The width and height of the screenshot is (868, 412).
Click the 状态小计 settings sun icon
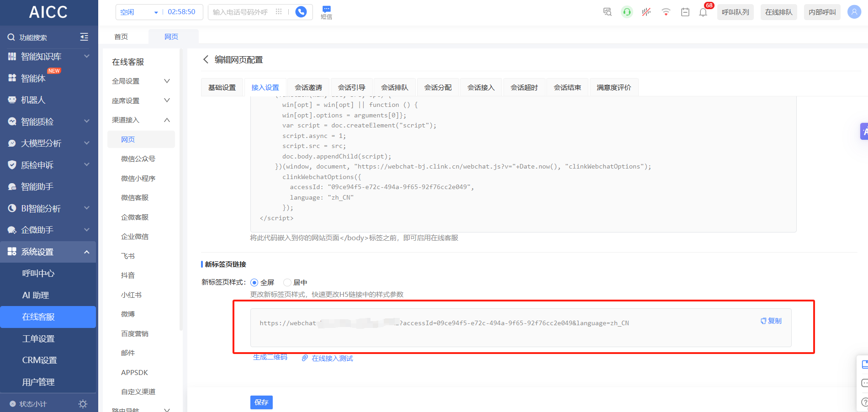83,404
